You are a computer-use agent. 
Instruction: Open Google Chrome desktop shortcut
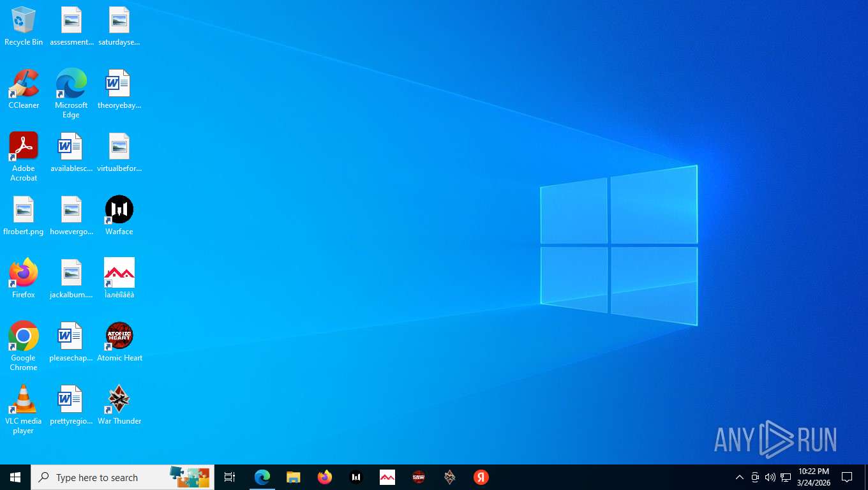pos(24,346)
